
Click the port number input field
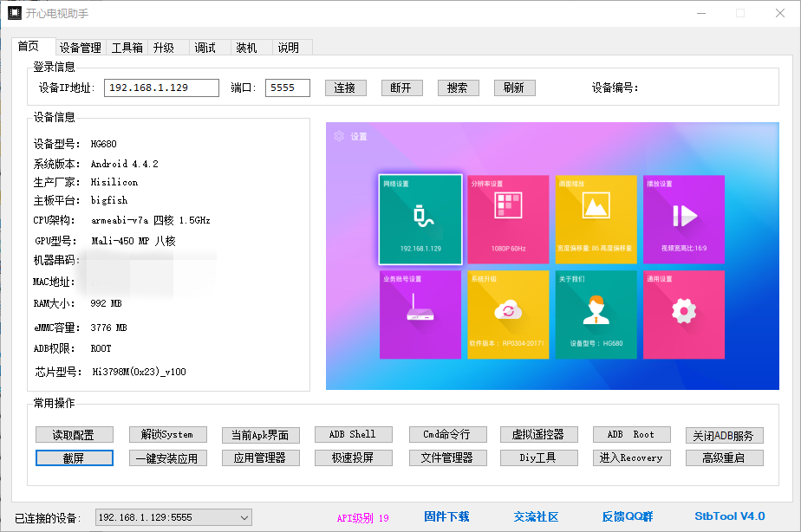pyautogui.click(x=287, y=88)
